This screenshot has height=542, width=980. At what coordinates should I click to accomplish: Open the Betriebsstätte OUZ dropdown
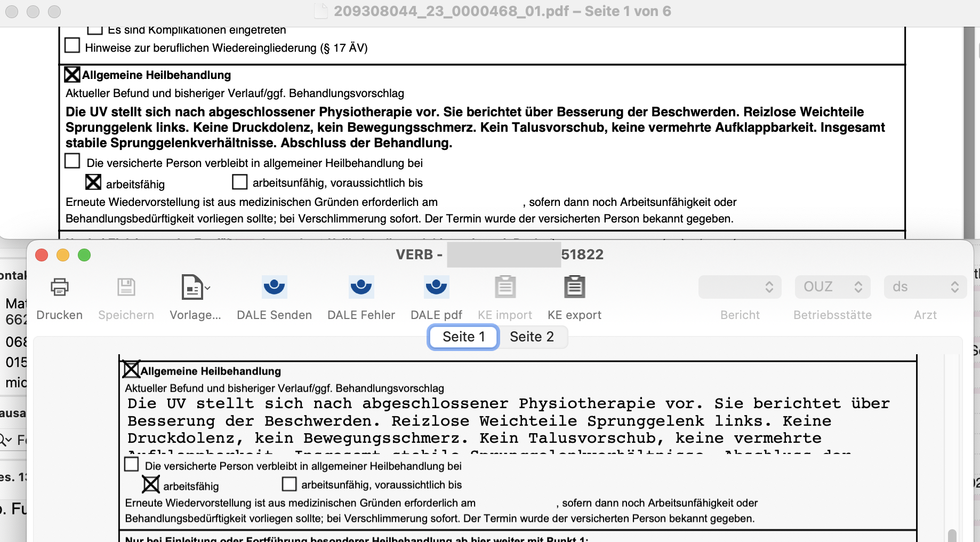(832, 287)
